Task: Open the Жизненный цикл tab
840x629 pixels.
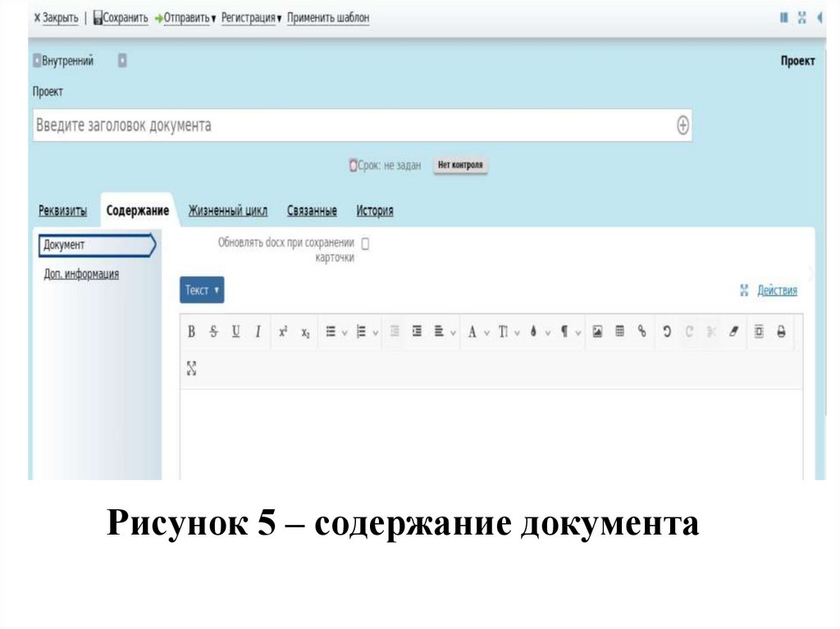Action: (x=228, y=211)
